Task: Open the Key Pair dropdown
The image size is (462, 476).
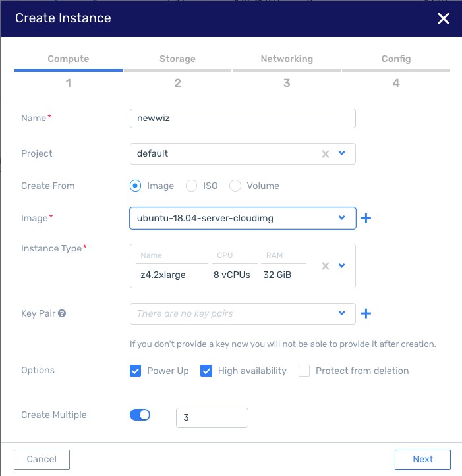Action: coord(243,313)
